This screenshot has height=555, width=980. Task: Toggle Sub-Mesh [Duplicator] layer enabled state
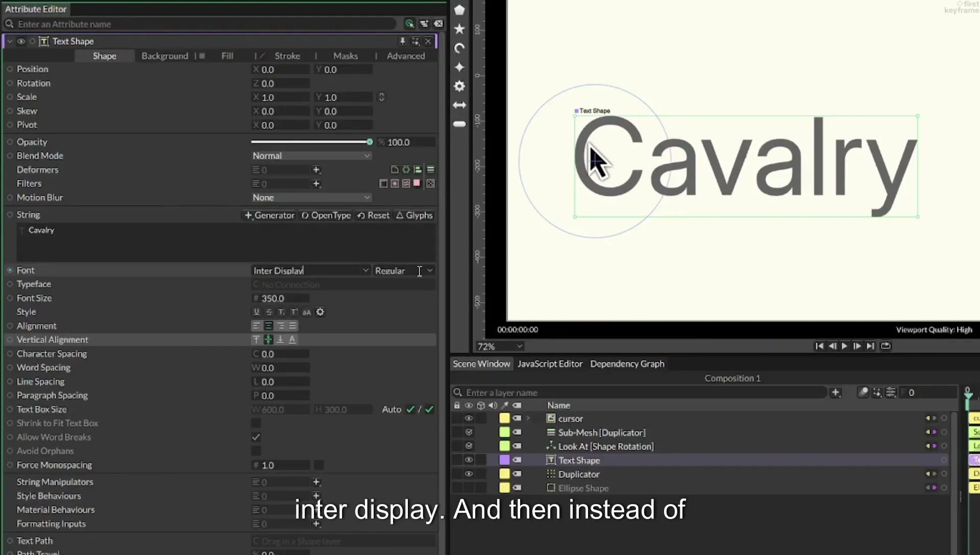pos(469,432)
